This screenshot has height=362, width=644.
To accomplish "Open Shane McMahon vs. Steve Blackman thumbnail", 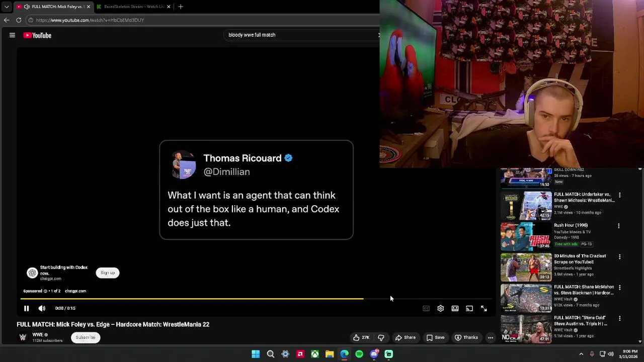I will [526, 298].
